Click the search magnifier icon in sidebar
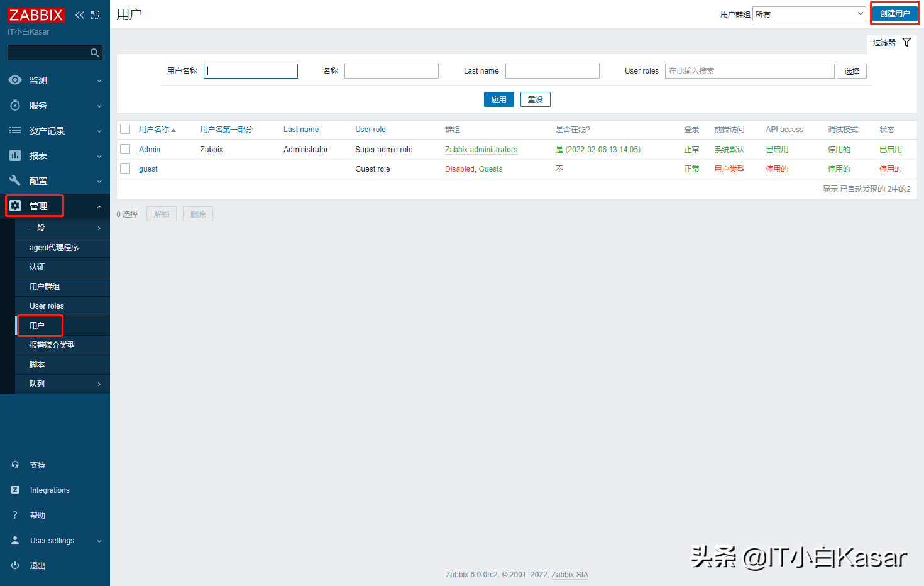Viewport: 924px width, 586px height. coord(95,53)
